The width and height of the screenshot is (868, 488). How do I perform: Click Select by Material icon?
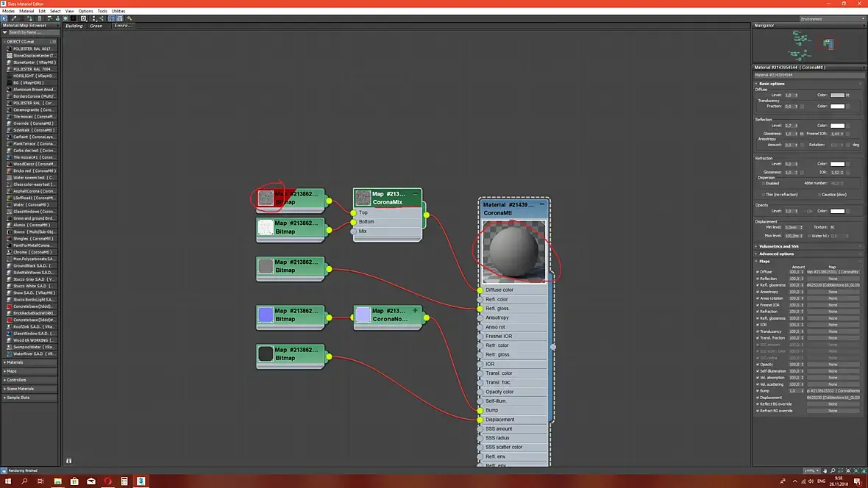point(129,18)
